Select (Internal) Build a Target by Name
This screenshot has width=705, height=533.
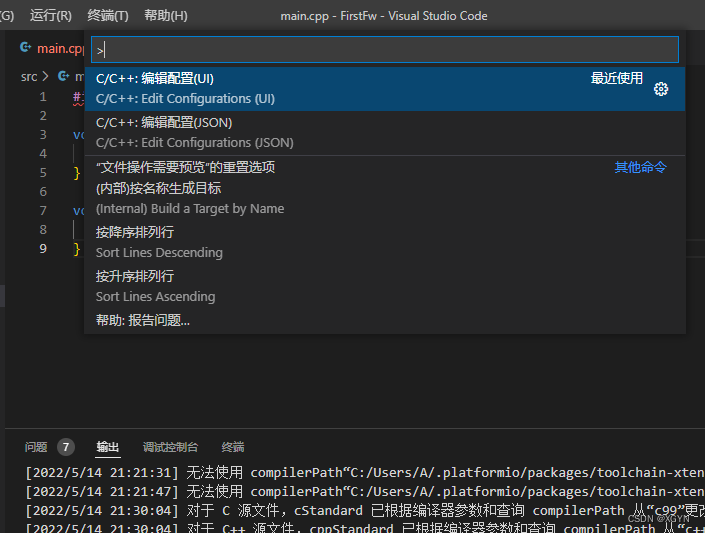pyautogui.click(x=385, y=198)
